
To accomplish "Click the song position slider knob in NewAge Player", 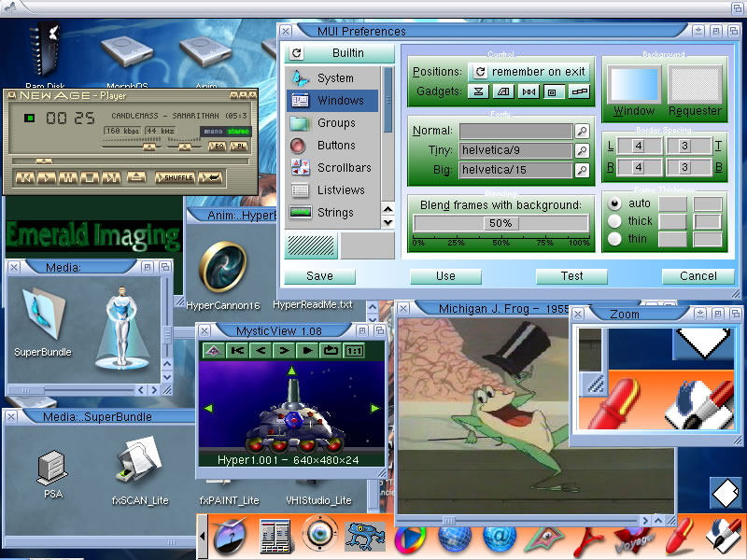I will [x=44, y=161].
